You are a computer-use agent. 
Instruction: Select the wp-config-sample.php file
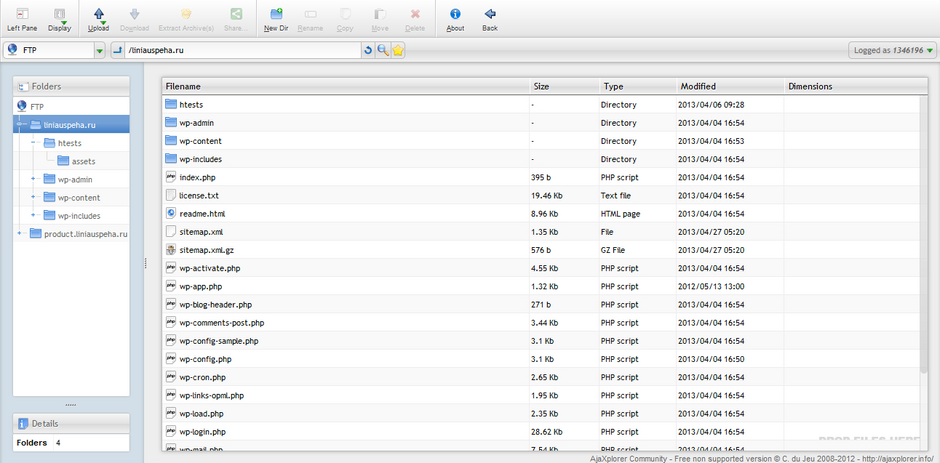(x=541, y=341)
